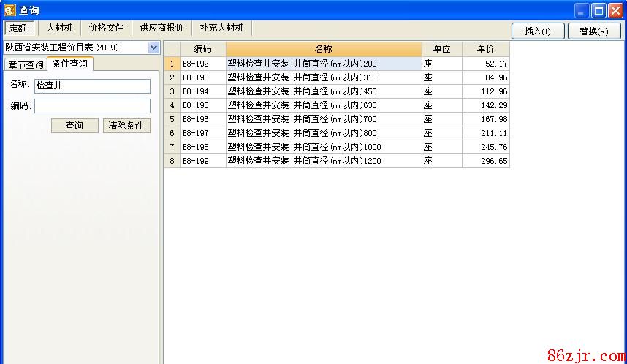Screen dimensions: 627x364
Task: Select the 价格文件 tab
Action: 106,28
